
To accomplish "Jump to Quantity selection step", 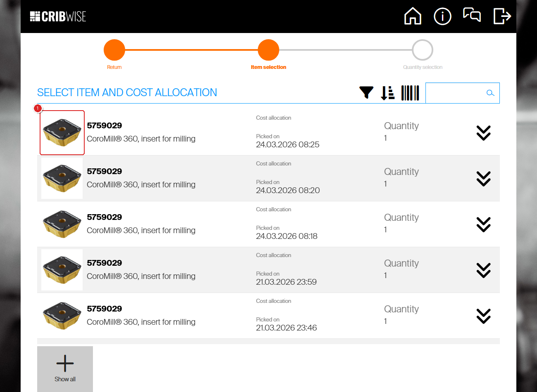I will click(423, 50).
